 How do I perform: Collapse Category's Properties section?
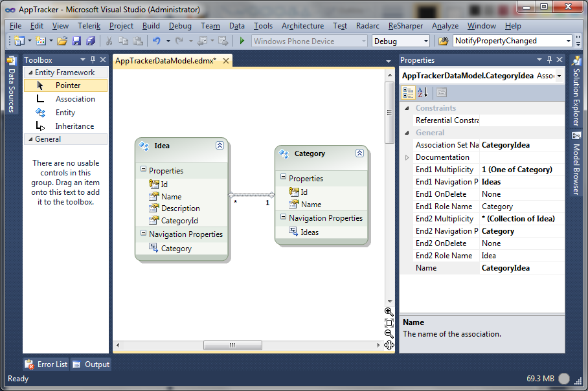tap(283, 177)
